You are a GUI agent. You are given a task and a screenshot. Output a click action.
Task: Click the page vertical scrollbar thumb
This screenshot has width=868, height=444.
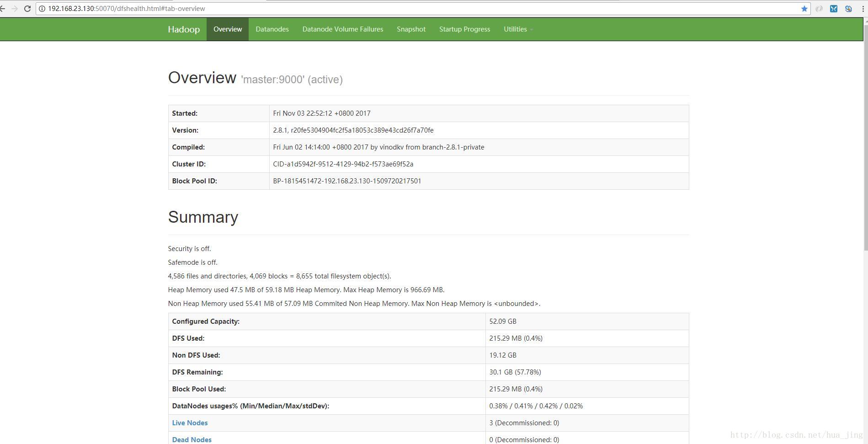865,137
